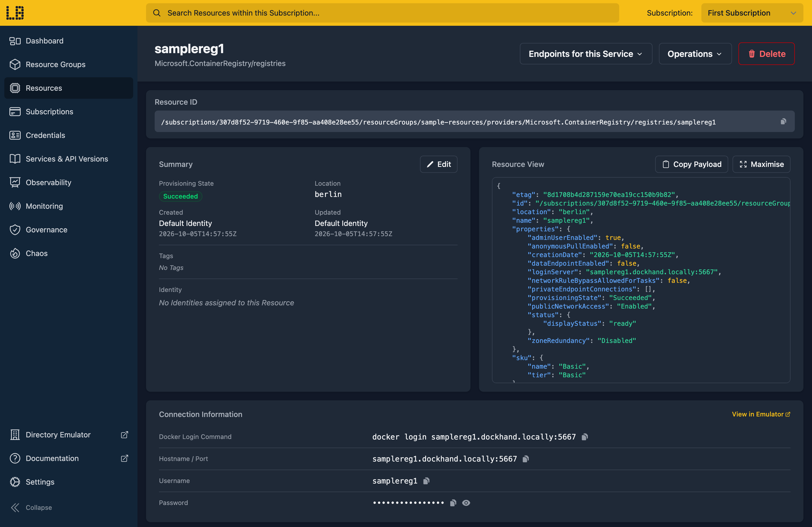Viewport: 812px width, 527px height.
Task: Click the Resource ID path text
Action: (x=438, y=122)
